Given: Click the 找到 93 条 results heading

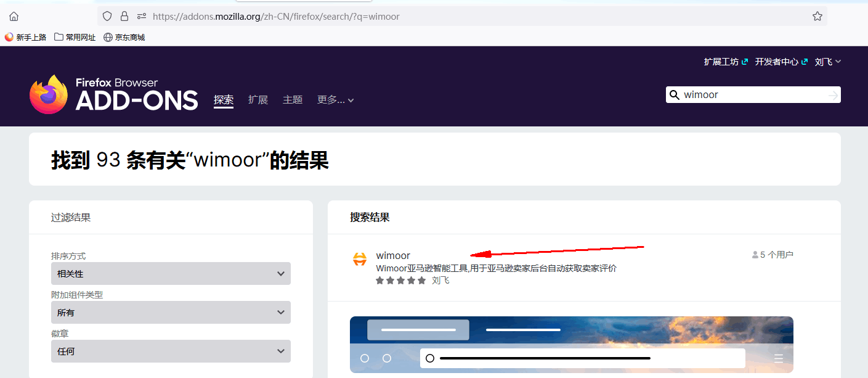Looking at the screenshot, I should [190, 160].
